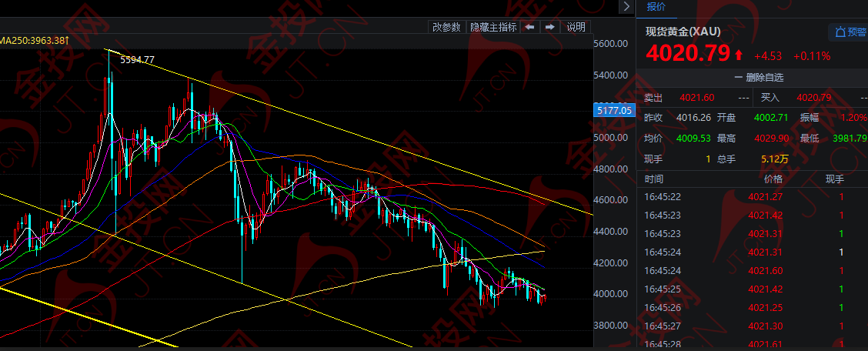Click the 均价 value 4009.53

point(693,138)
